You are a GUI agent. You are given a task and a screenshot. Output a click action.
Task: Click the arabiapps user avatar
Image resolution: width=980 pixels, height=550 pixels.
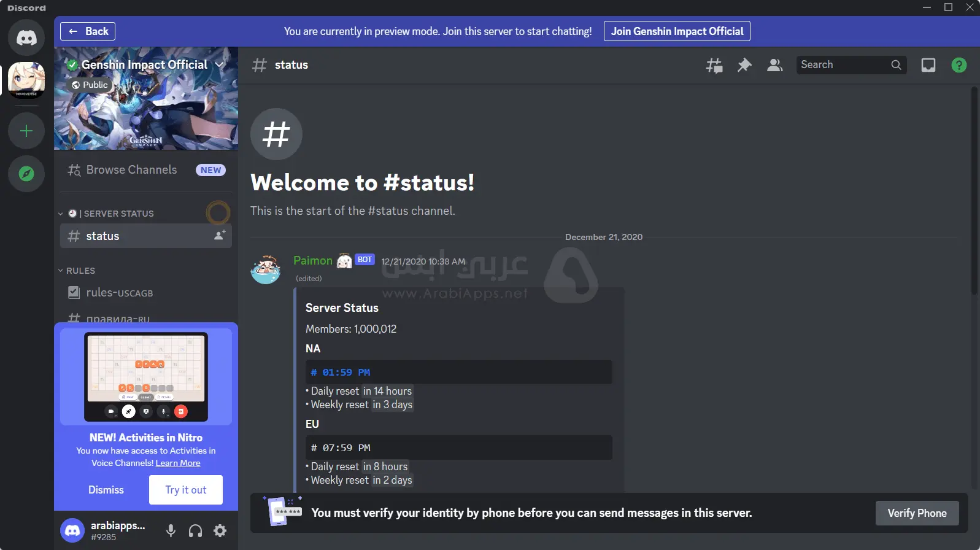72,530
